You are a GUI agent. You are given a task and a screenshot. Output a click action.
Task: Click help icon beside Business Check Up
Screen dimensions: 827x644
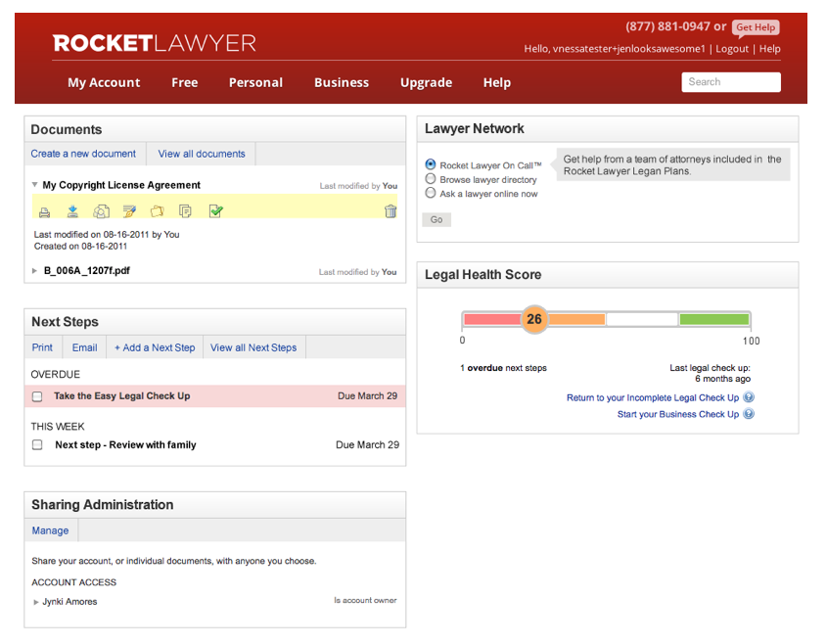(749, 414)
